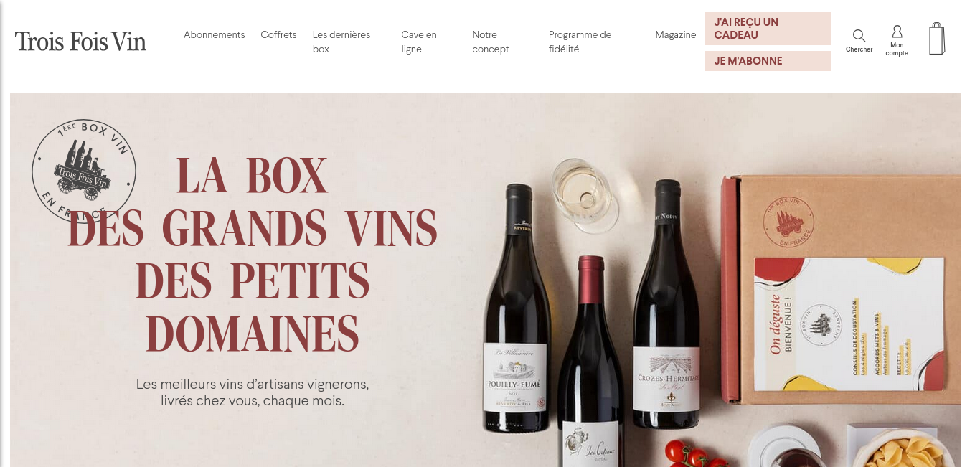Open Notre concept page

[x=491, y=42]
